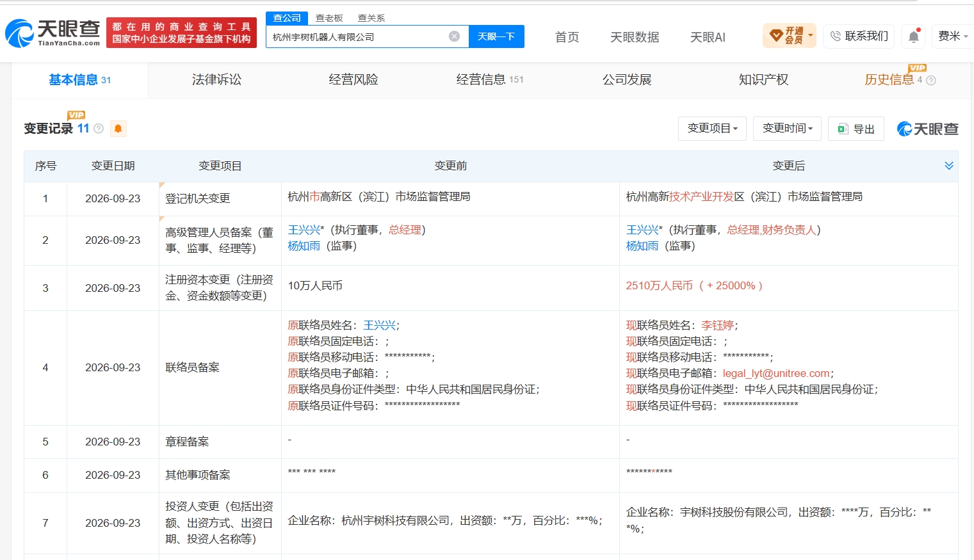Screen dimensions: 974x560
Task: Open 王兴兴 link in 变更前 column row 2
Action: [304, 230]
